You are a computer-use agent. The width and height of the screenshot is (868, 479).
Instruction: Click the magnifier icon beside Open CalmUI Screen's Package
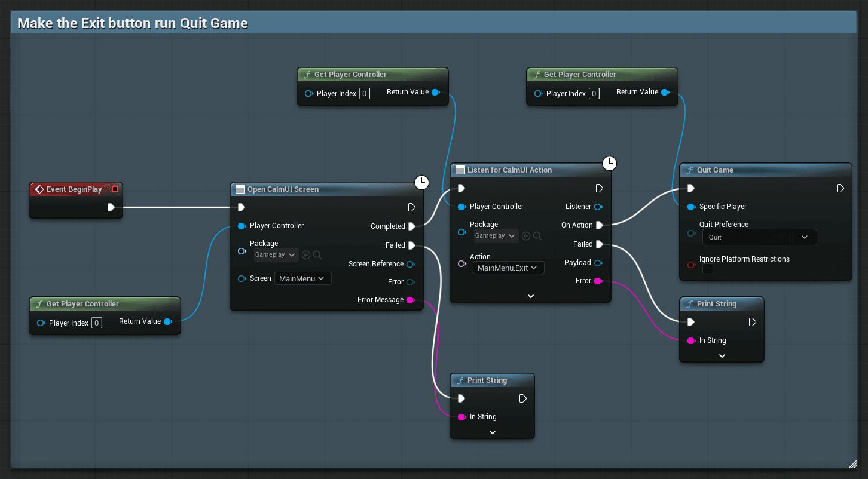point(317,255)
